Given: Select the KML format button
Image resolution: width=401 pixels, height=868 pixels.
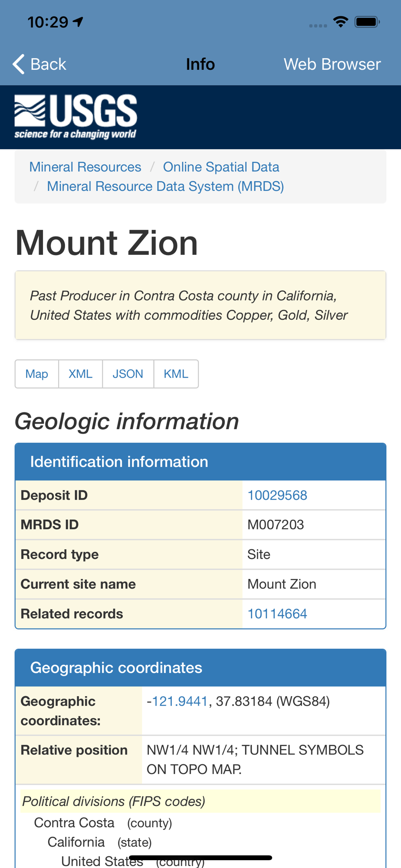Looking at the screenshot, I should click(x=176, y=374).
